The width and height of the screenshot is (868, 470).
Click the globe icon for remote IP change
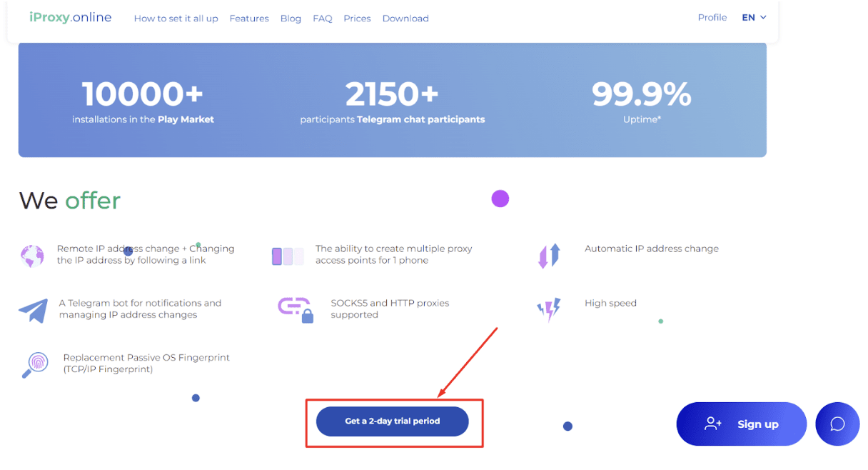pyautogui.click(x=32, y=255)
